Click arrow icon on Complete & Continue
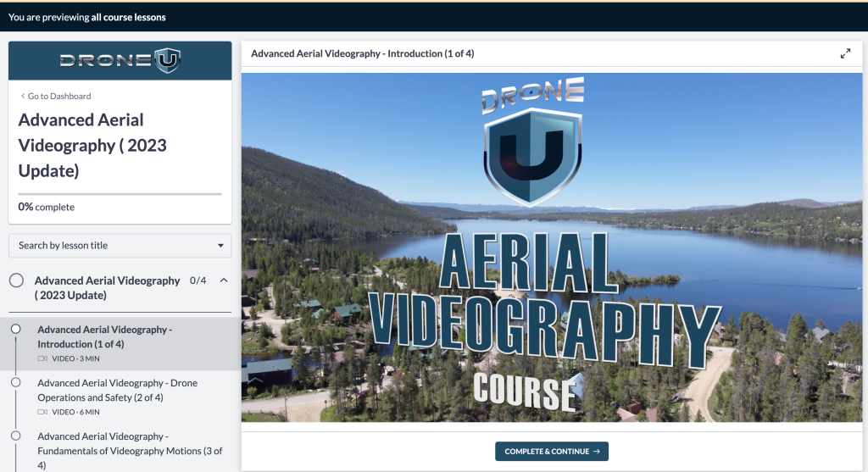868x472 pixels. click(596, 451)
